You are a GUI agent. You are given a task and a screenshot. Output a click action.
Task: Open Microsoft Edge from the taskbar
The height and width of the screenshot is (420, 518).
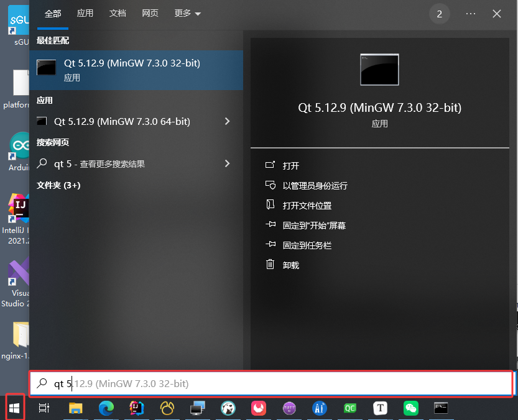click(106, 408)
